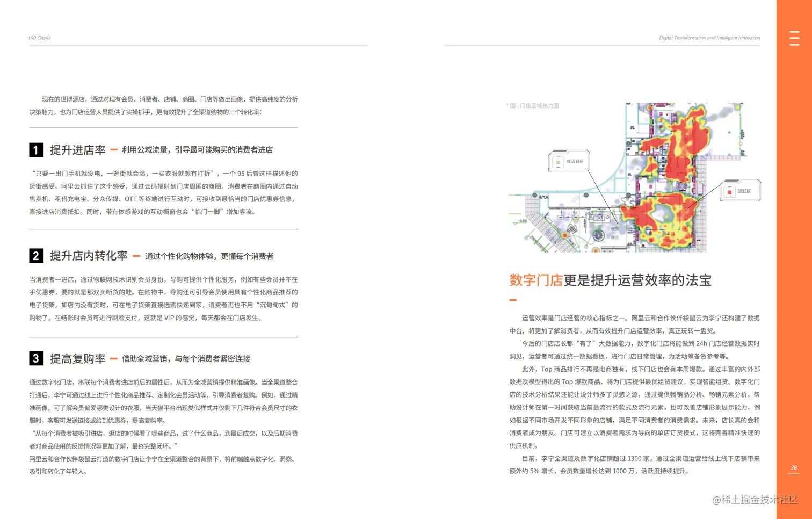
Task: Click the orange dash under 数字门店 heading
Action: (512, 299)
